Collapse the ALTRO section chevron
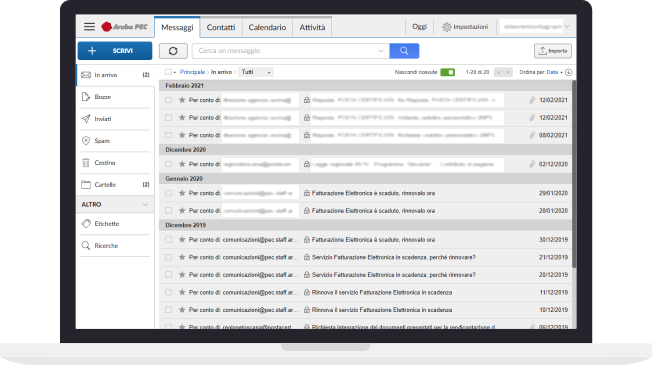Viewport: 653px width, 365px height. click(145, 205)
